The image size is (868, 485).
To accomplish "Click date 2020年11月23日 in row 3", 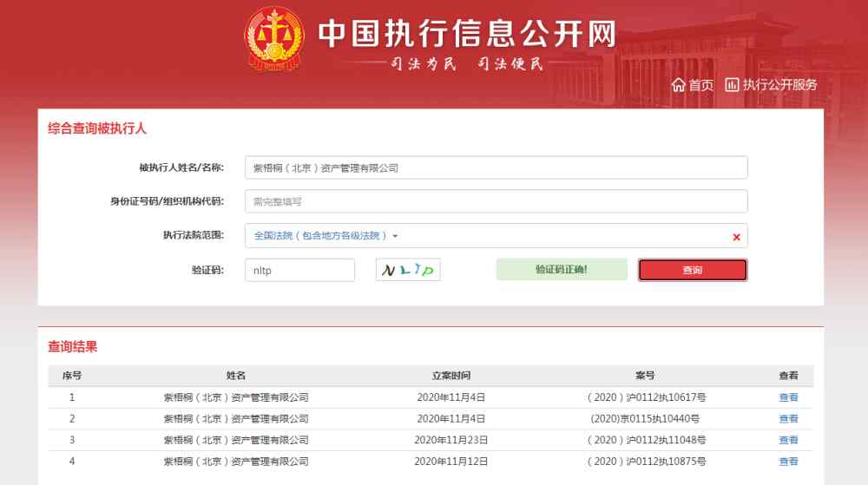I will [x=451, y=440].
